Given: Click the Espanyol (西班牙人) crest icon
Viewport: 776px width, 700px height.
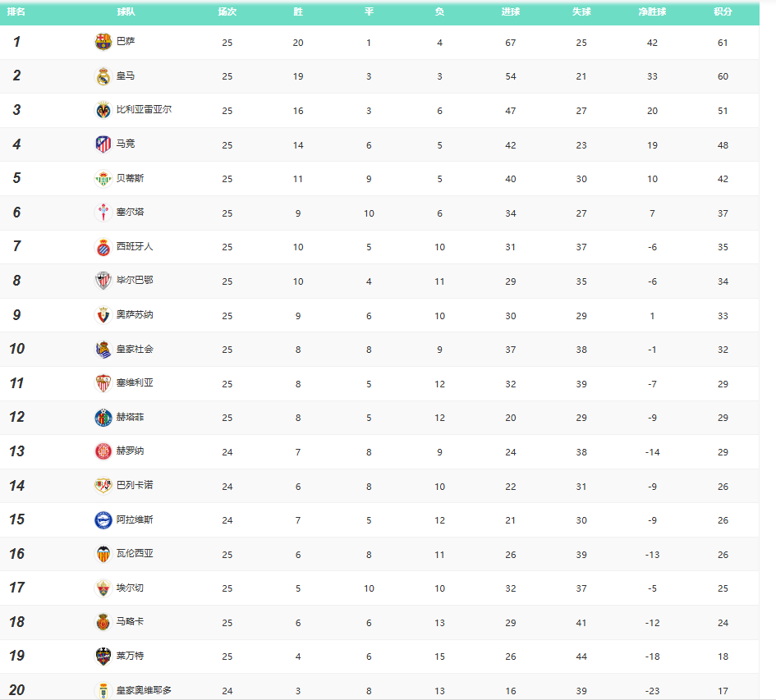Looking at the screenshot, I should tap(103, 247).
